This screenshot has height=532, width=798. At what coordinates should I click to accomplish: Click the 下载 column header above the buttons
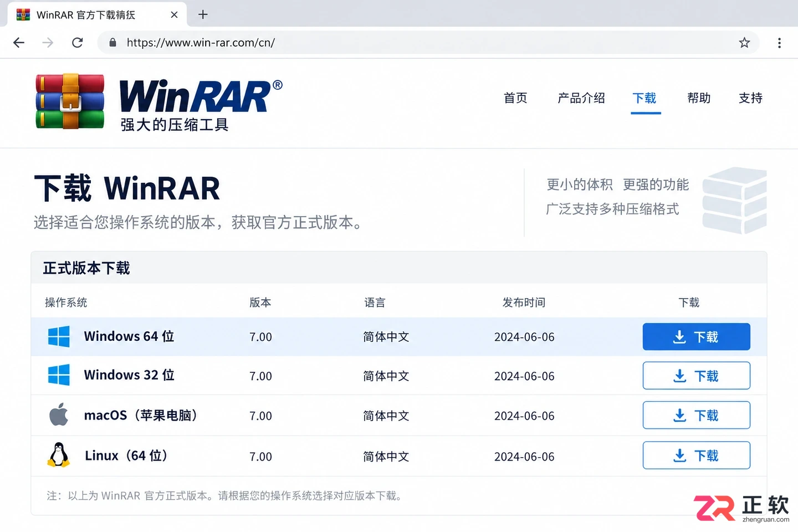(689, 303)
